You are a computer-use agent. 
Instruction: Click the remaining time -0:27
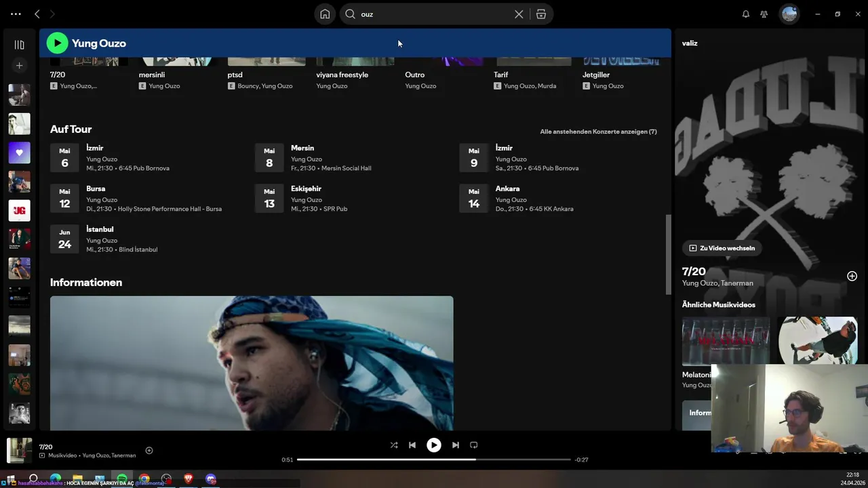pos(581,460)
